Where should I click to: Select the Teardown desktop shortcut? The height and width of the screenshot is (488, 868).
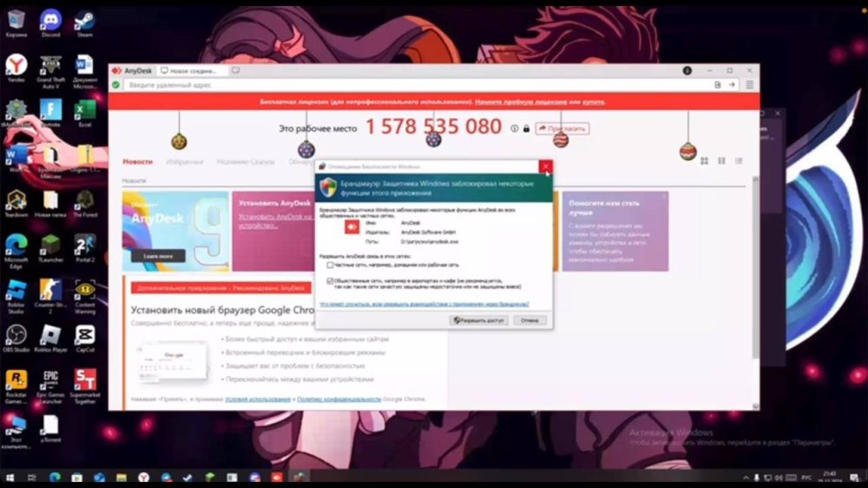tap(16, 202)
